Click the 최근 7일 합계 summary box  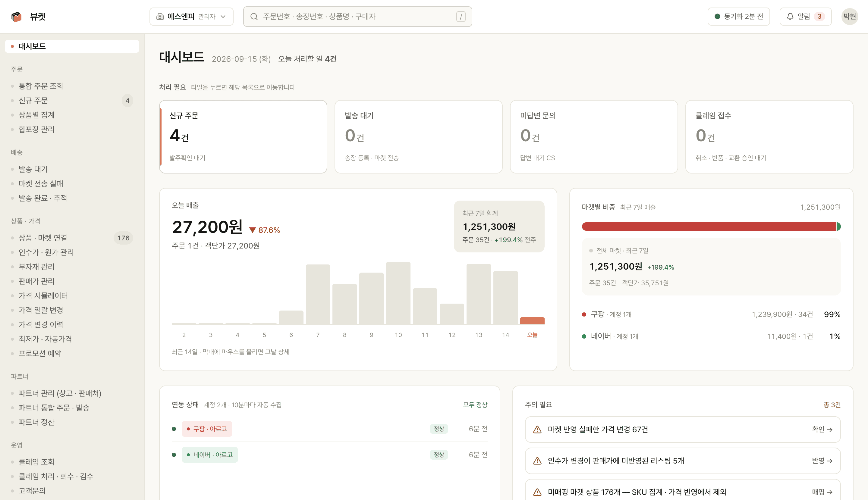click(x=499, y=226)
